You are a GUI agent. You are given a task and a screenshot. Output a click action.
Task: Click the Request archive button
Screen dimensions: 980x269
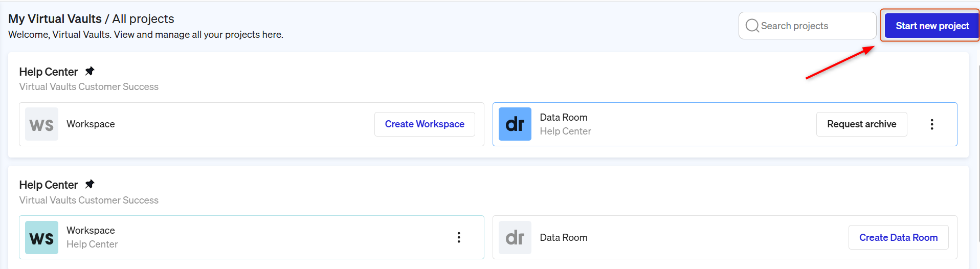coord(861,124)
